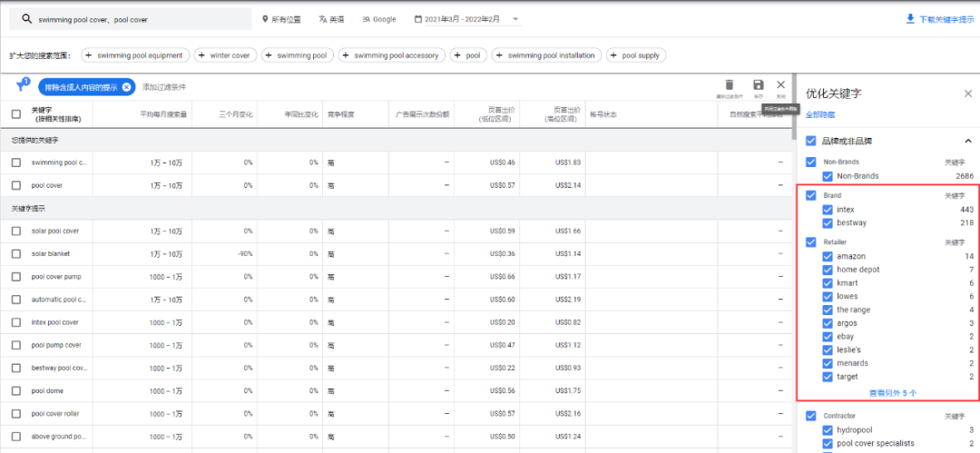
Task: Uncheck the intex brand checkbox
Action: click(828, 210)
